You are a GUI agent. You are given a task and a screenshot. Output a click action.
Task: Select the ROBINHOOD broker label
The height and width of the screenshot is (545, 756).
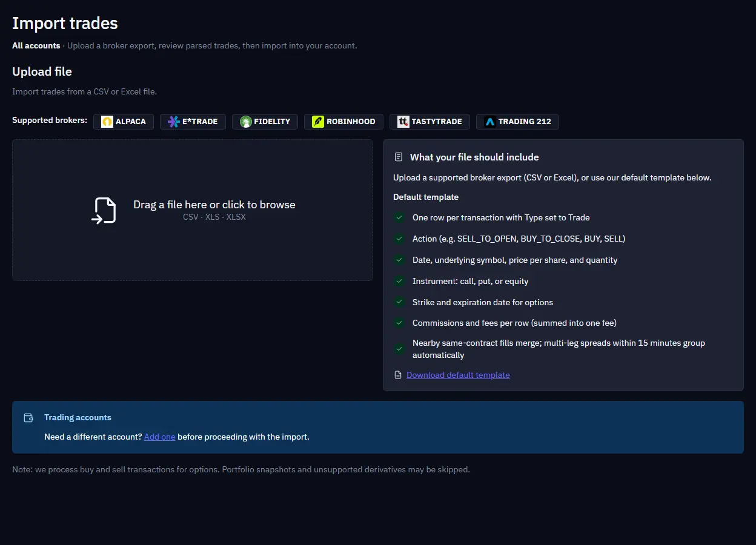[x=351, y=122]
